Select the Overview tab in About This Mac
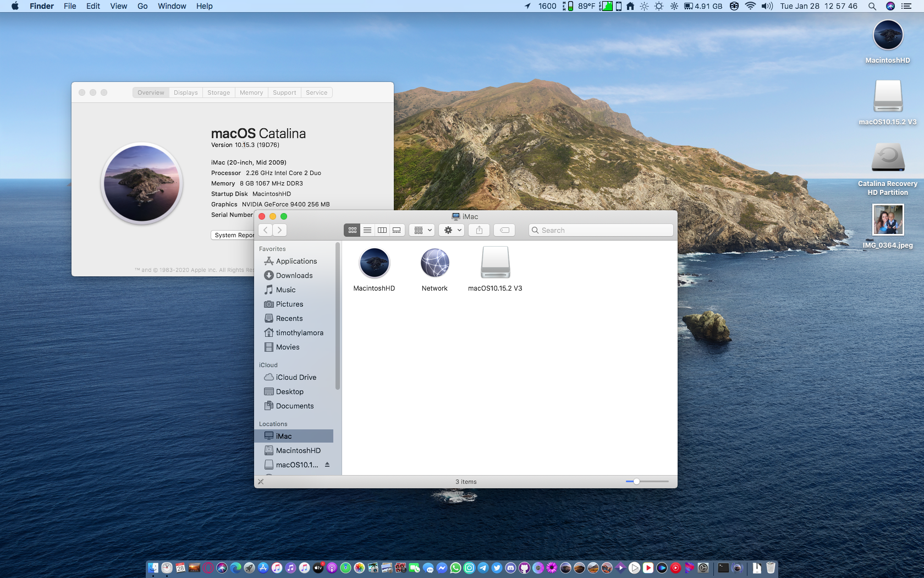This screenshot has width=924, height=578. tap(151, 92)
